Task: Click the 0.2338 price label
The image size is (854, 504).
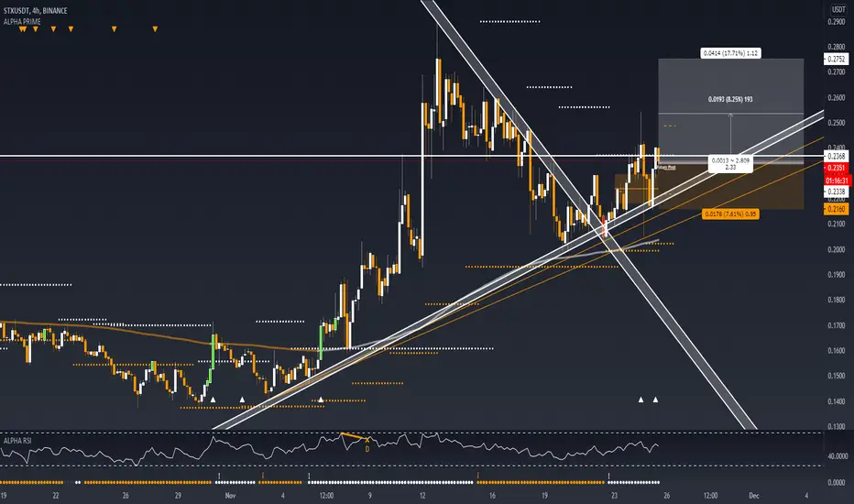Action: pos(836,192)
